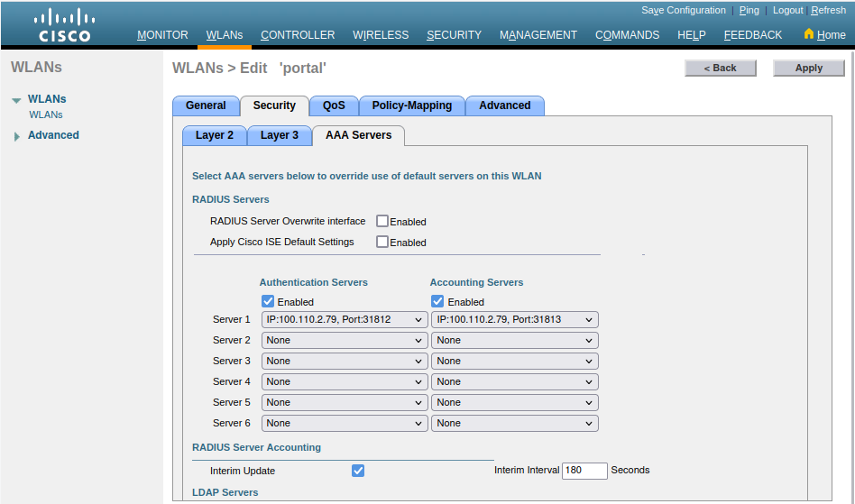The height and width of the screenshot is (504, 855).
Task: Switch to the Layer 2 tab
Action: coord(215,135)
